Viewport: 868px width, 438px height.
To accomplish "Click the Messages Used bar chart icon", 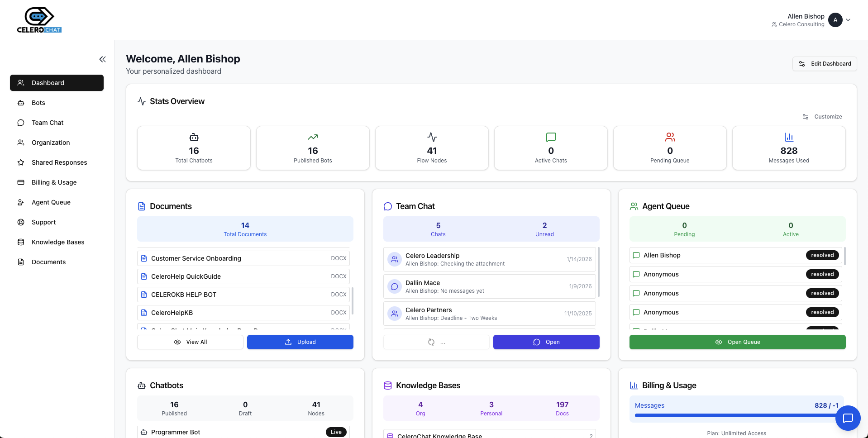I will point(789,137).
